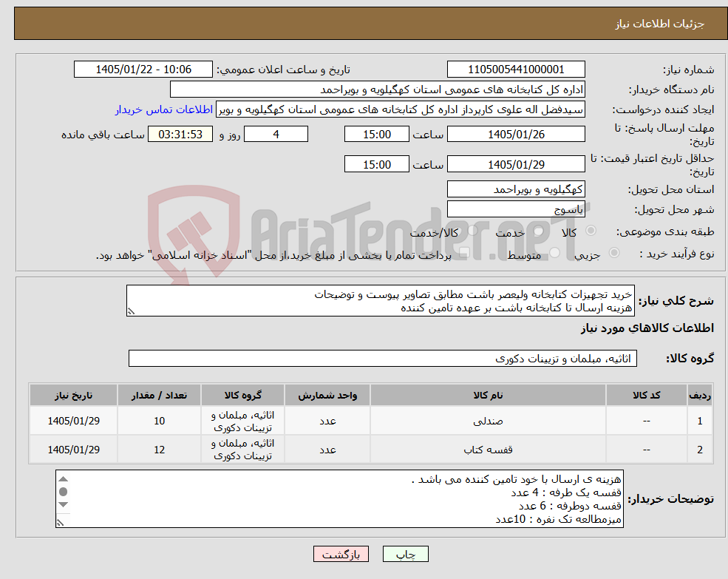
Task: Select the جزیی purchase type radio
Action: (613, 252)
